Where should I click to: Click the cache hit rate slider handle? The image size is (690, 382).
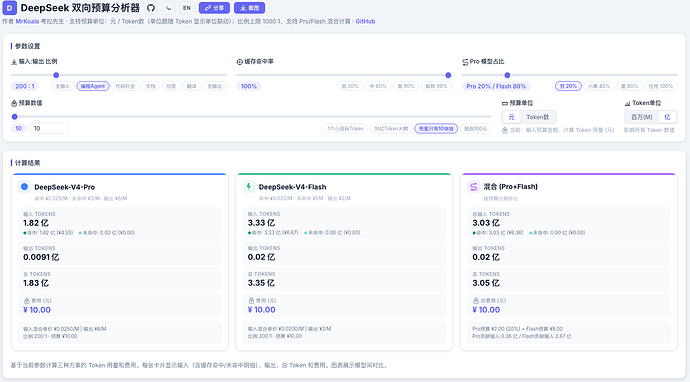pyautogui.click(x=448, y=75)
